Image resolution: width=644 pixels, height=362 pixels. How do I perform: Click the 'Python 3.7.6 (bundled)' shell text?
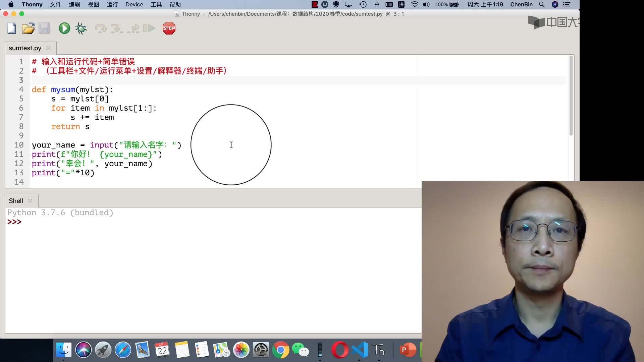click(60, 213)
